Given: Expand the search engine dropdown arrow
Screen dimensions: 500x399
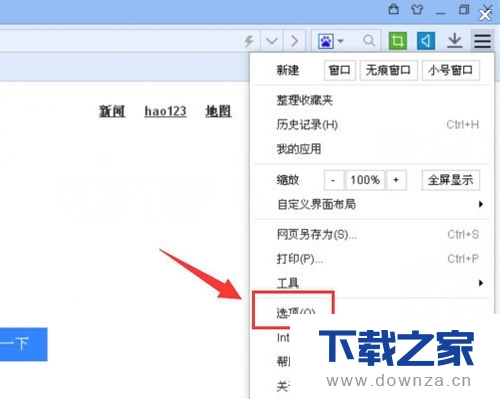Looking at the screenshot, I should pos(340,41).
